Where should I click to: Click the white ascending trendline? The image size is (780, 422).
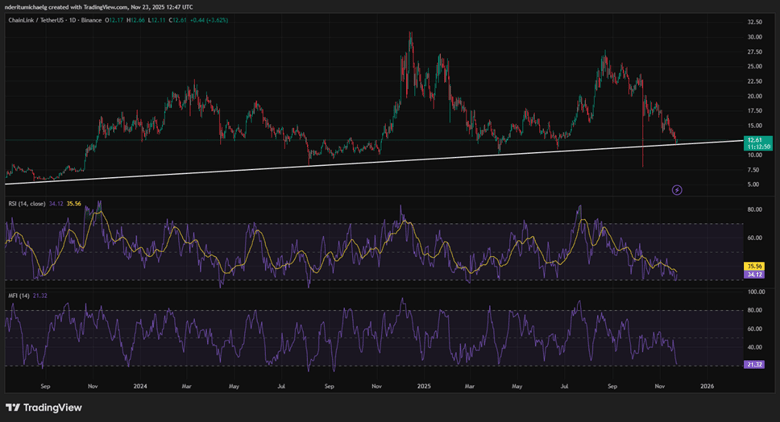pos(373,163)
